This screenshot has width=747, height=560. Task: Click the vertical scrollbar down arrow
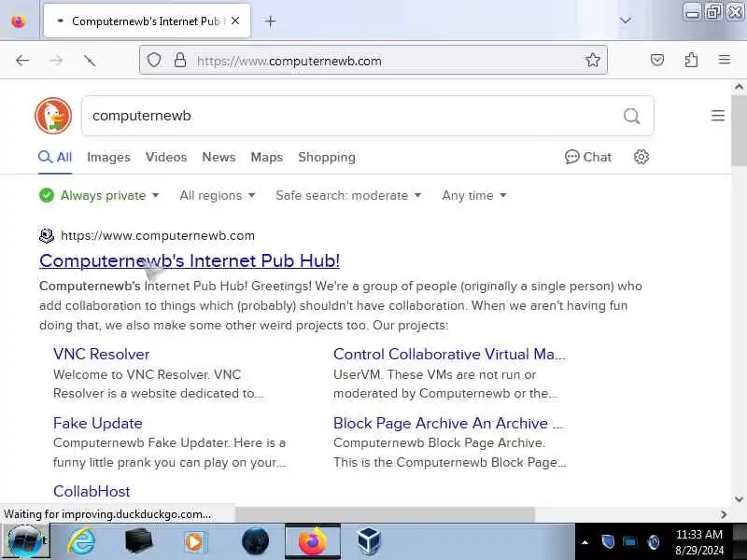coord(739,499)
